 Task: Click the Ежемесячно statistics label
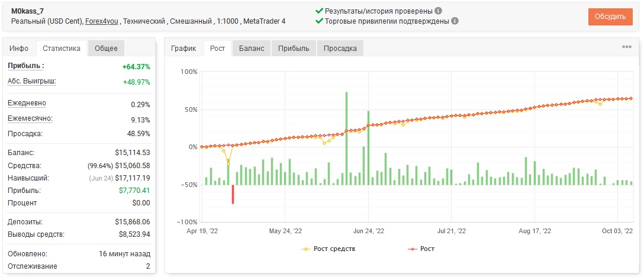point(30,118)
